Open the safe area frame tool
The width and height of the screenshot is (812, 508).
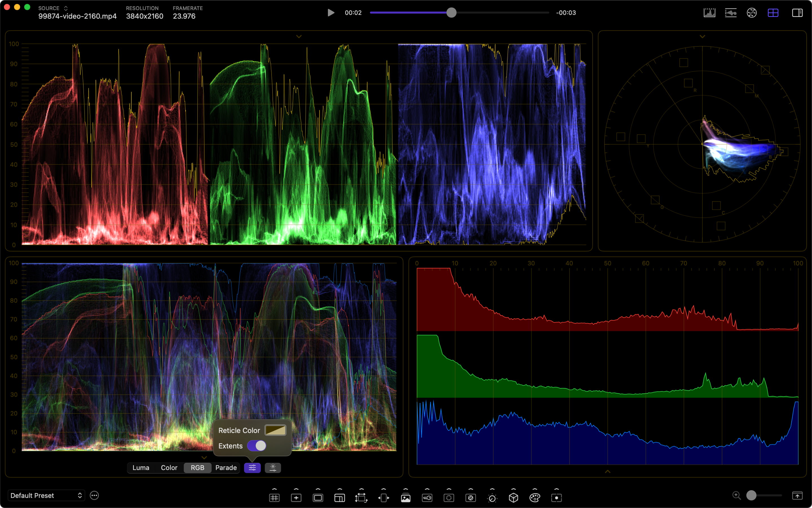[x=318, y=498]
